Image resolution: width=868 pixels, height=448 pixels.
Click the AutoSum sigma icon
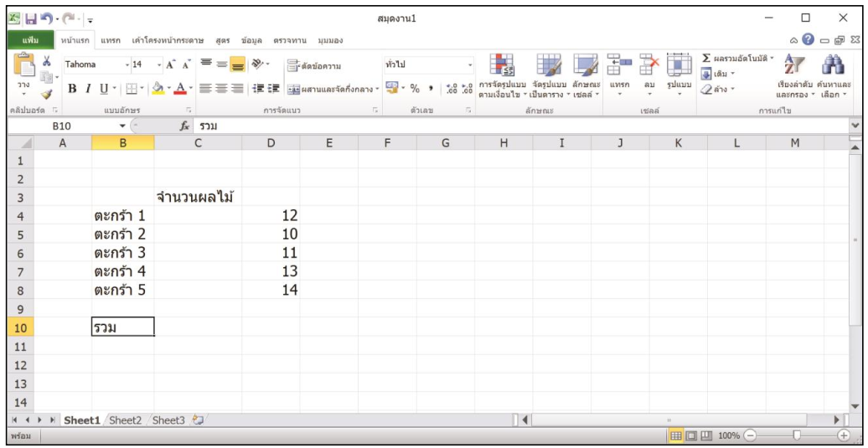tap(706, 58)
